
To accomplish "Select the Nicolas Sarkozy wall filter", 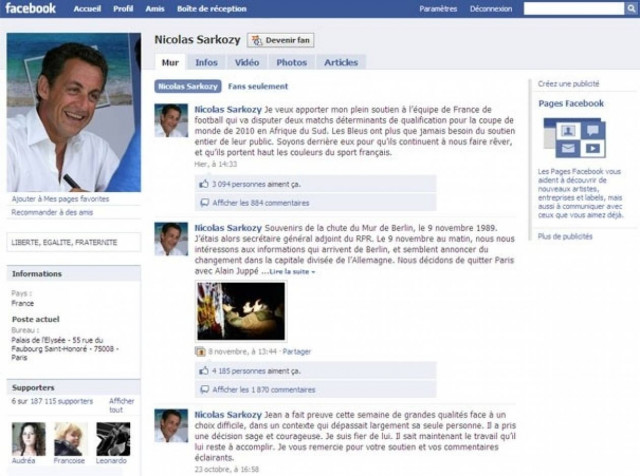I will (x=188, y=86).
